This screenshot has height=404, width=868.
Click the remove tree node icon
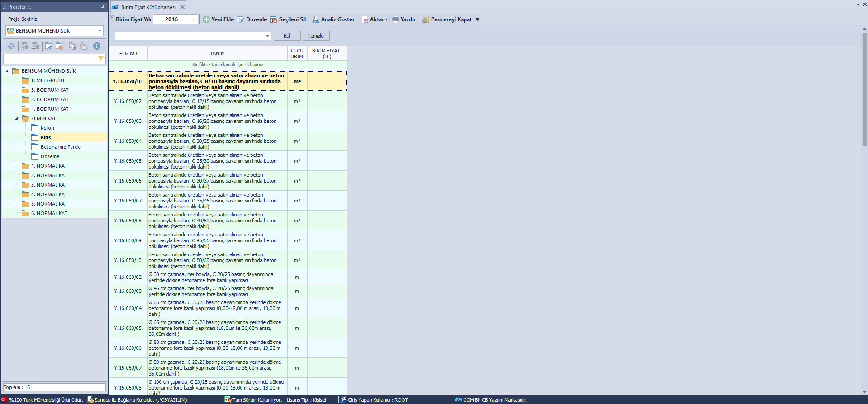point(35,46)
